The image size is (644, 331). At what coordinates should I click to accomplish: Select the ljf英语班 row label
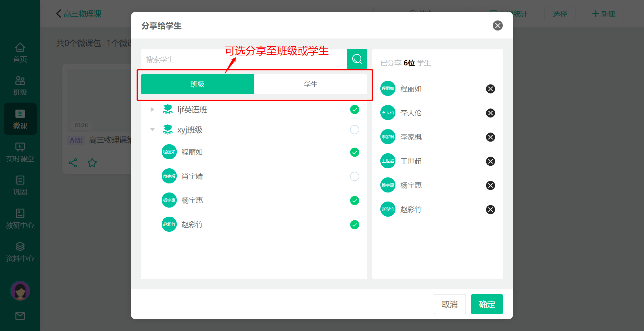click(192, 110)
